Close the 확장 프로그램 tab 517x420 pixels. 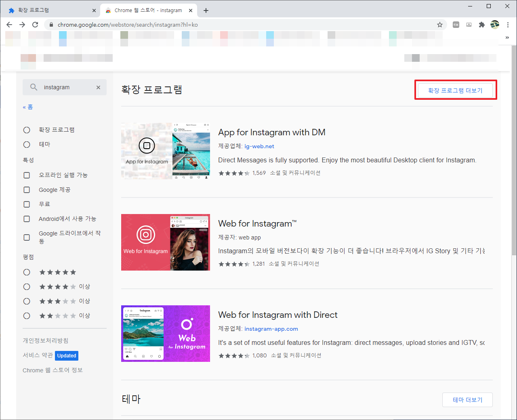[94, 10]
